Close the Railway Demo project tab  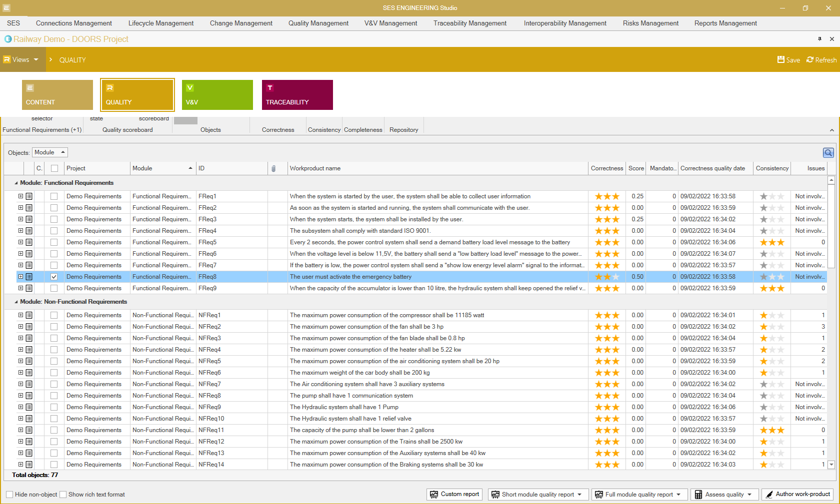pos(831,39)
